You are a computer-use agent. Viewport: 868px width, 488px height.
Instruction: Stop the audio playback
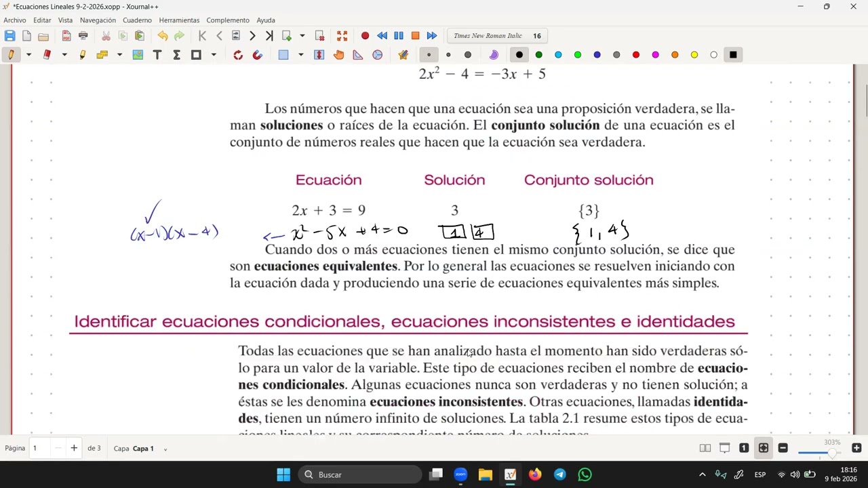pyautogui.click(x=415, y=36)
